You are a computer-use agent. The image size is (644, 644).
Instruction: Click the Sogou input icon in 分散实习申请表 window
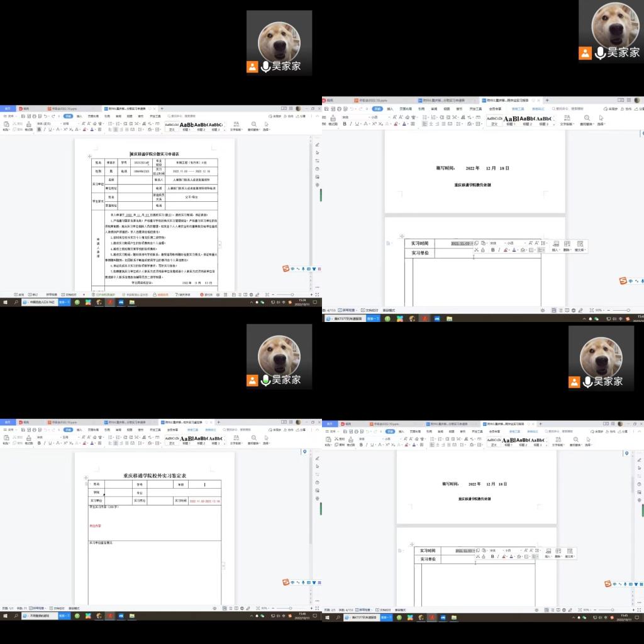(x=286, y=269)
